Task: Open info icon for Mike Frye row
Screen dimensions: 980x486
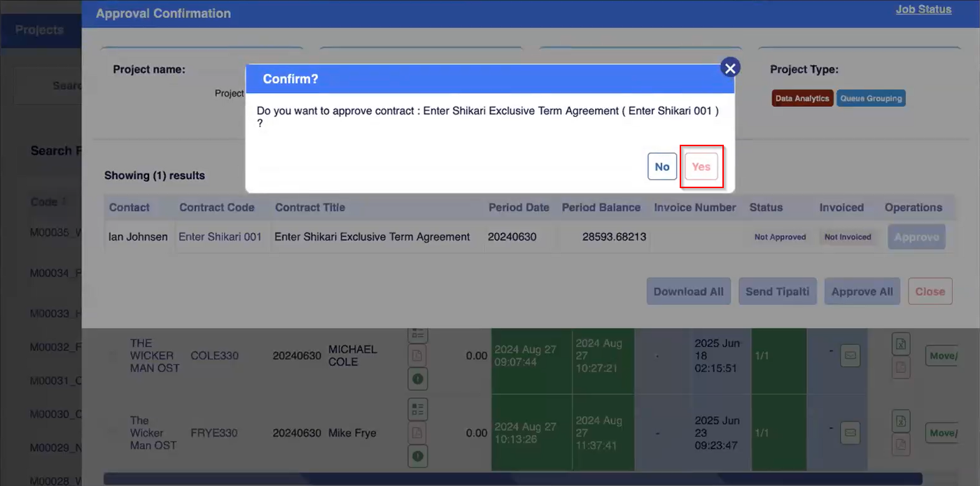Action: [417, 457]
